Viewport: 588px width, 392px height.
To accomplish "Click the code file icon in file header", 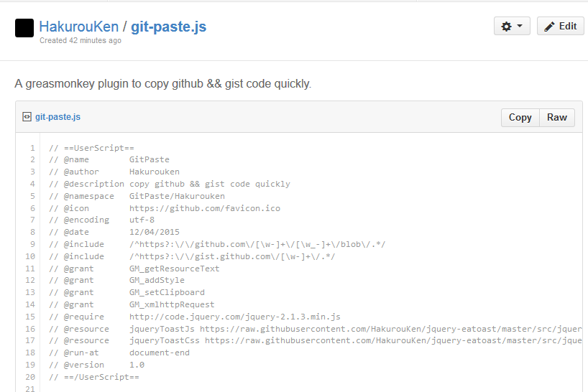I will [27, 117].
